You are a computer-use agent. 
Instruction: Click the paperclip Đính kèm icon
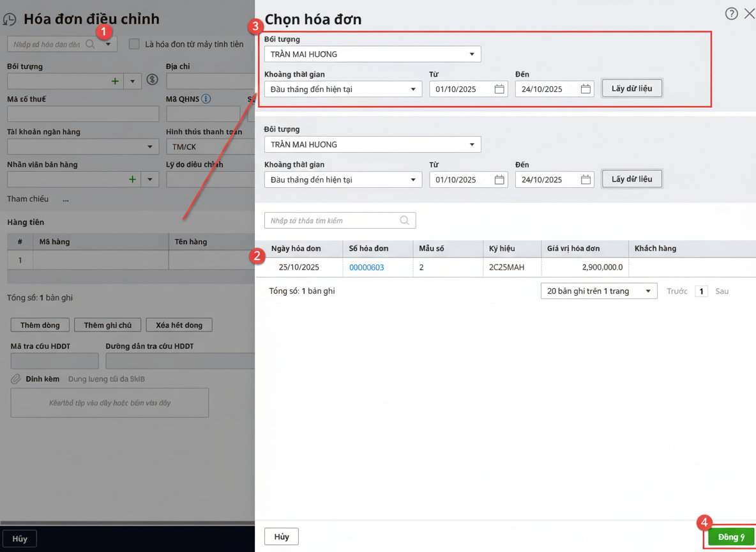16,379
